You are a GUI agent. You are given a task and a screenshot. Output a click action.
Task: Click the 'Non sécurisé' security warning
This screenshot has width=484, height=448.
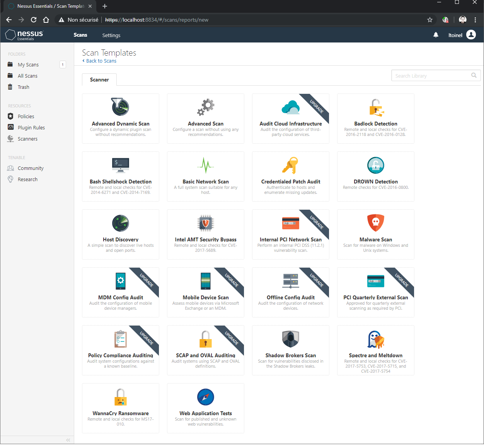(78, 20)
